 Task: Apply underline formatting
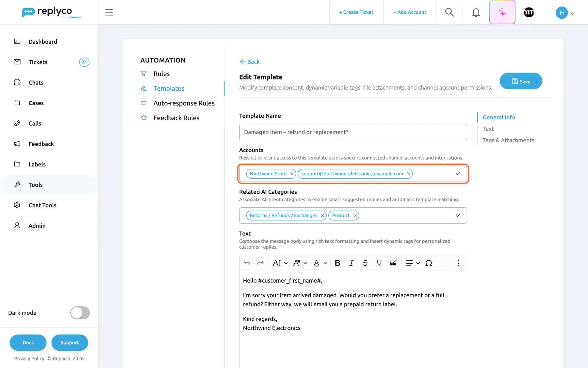(379, 263)
